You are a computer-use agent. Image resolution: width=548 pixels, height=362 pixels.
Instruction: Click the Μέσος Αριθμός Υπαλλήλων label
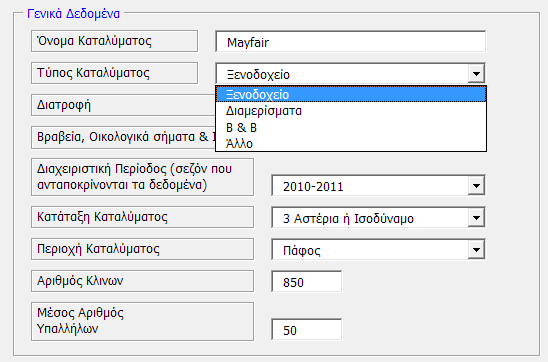[142, 321]
